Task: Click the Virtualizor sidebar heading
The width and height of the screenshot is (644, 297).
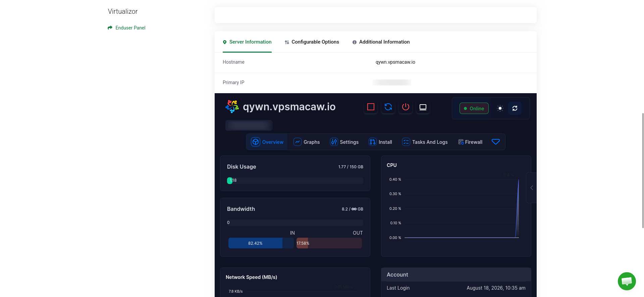Action: point(123,11)
